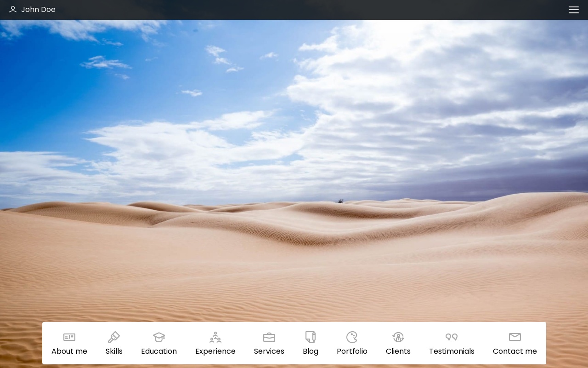This screenshot has height=368, width=588.
Task: Click the document icon above Blog
Action: (311, 337)
